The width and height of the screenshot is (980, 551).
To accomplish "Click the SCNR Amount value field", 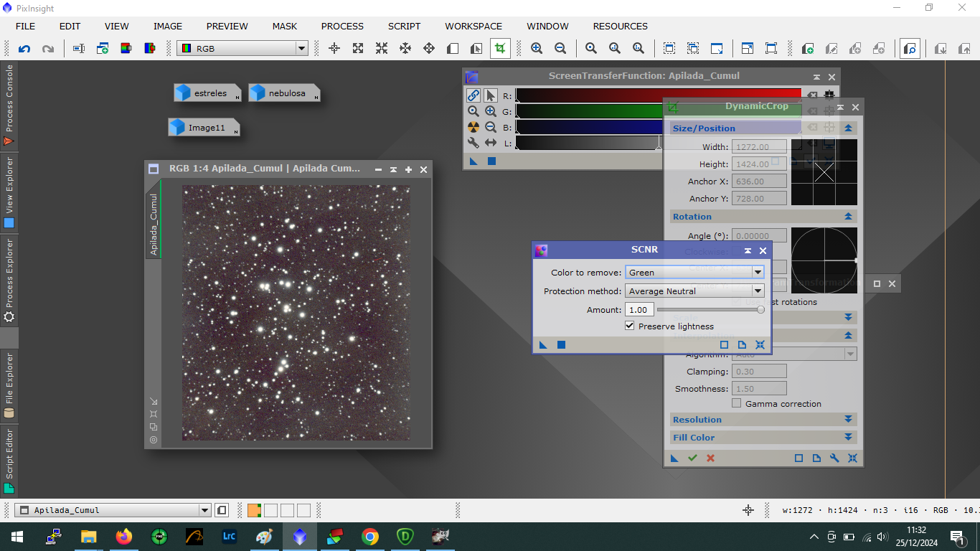I will 639,310.
